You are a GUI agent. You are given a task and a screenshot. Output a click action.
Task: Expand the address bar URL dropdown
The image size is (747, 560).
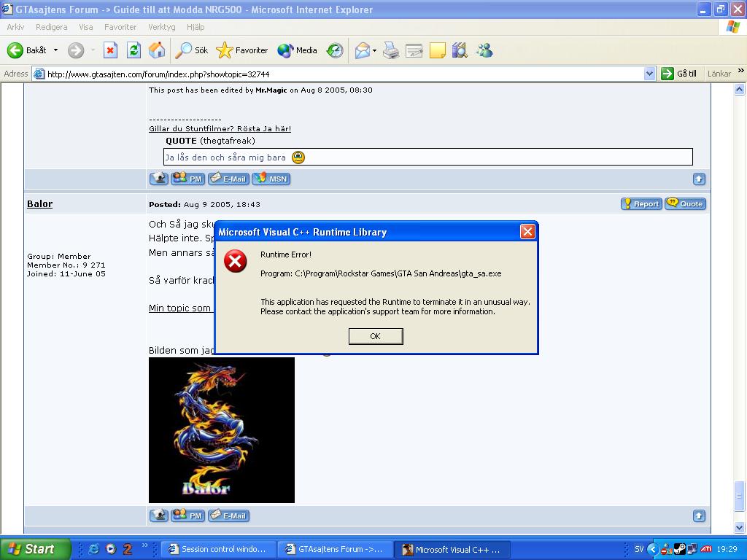coord(649,74)
